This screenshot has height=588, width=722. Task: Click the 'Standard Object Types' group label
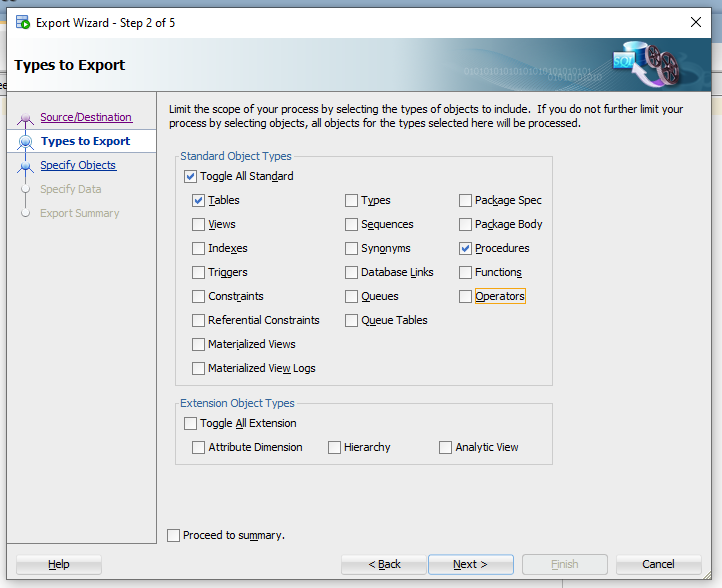point(236,156)
